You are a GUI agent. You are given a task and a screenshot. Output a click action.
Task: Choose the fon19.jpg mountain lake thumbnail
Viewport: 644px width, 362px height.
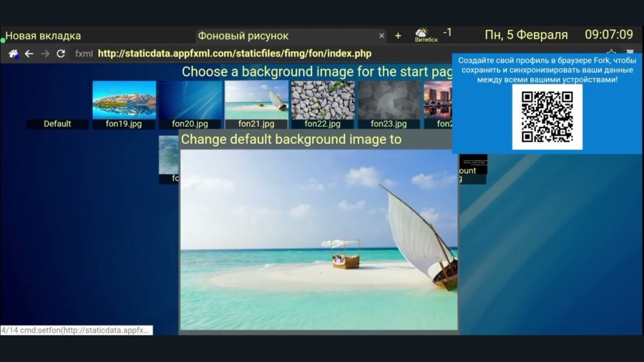(x=124, y=100)
